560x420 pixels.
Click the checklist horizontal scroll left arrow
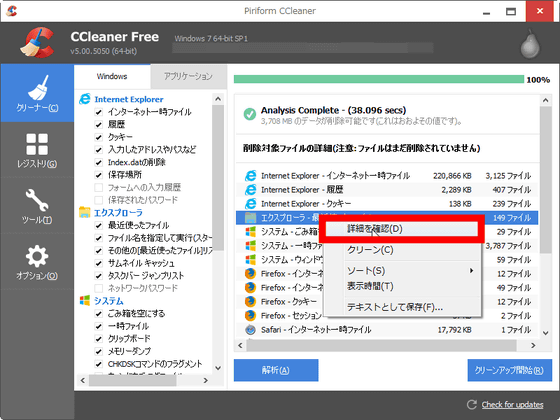click(x=83, y=380)
